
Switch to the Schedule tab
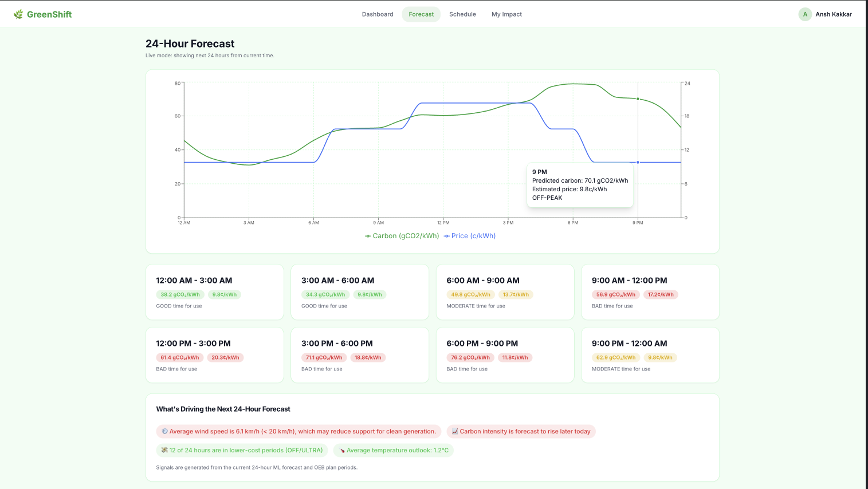click(x=462, y=14)
